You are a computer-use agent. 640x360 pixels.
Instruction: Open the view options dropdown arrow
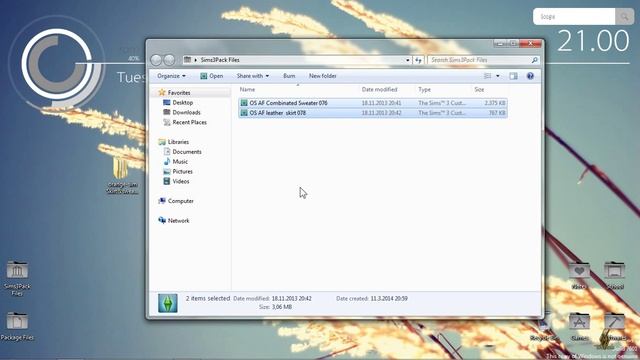click(498, 76)
